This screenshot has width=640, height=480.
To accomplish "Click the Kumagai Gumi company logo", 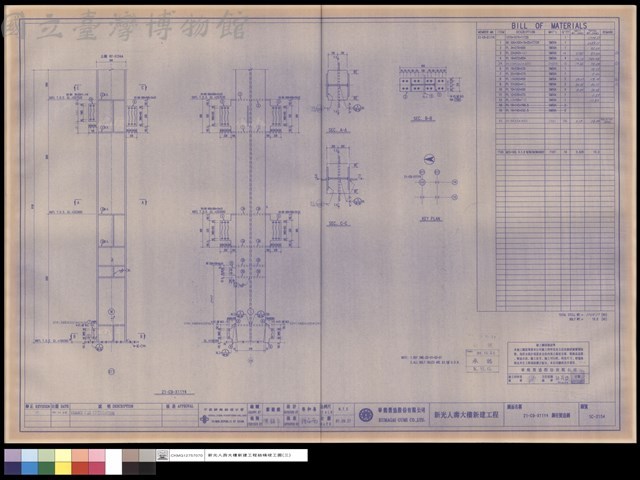I will coord(365,415).
